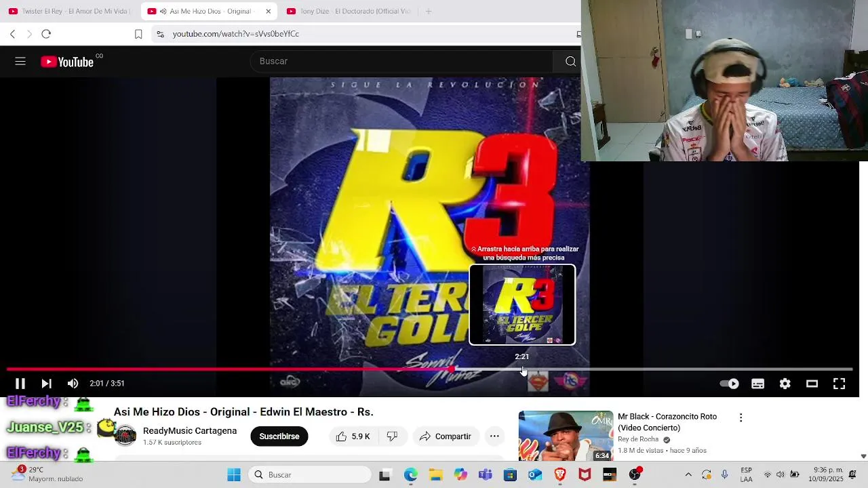
Task: Open a new browser tab
Action: [428, 11]
